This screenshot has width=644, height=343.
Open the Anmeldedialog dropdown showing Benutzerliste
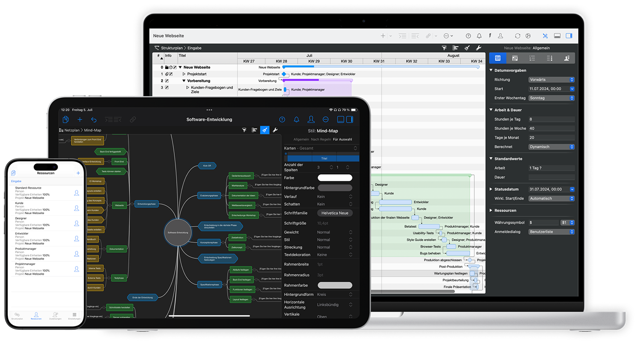(x=551, y=232)
